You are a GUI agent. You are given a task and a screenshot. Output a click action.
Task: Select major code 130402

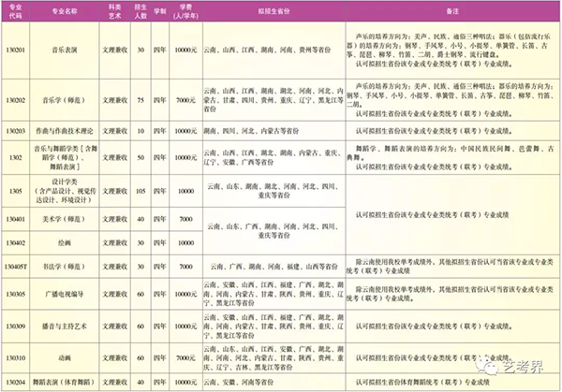[x=15, y=243]
